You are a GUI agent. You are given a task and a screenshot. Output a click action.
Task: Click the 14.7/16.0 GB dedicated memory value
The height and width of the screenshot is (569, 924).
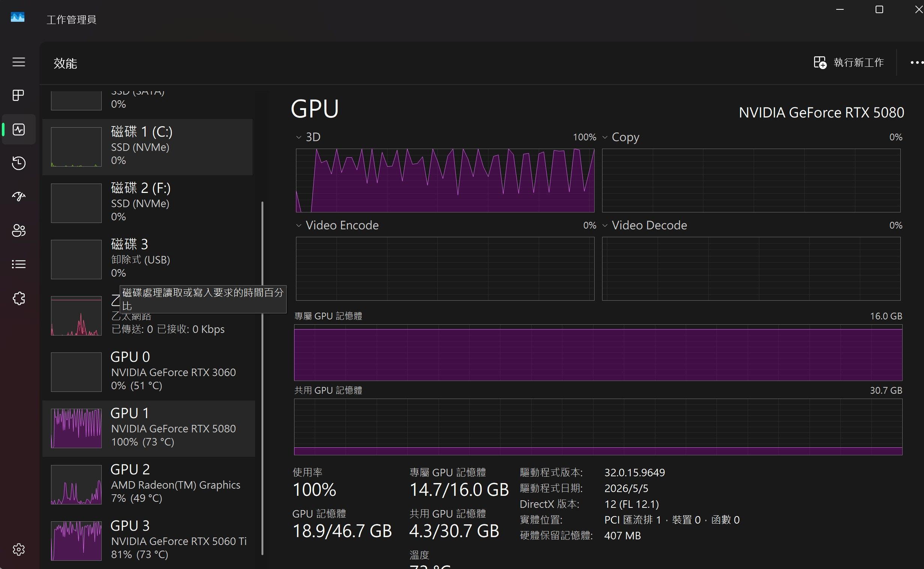tap(459, 489)
